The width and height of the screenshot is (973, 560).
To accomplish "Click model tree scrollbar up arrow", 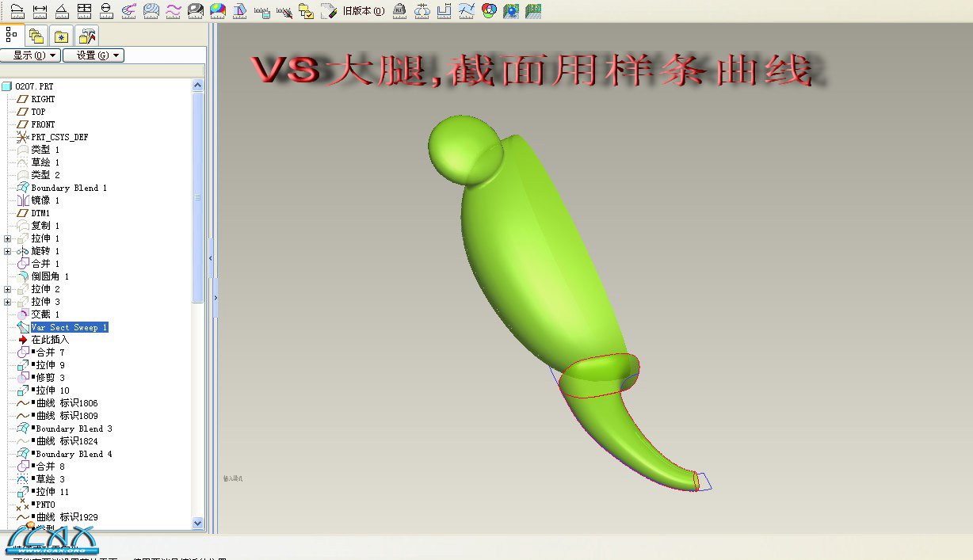I will coord(198,86).
